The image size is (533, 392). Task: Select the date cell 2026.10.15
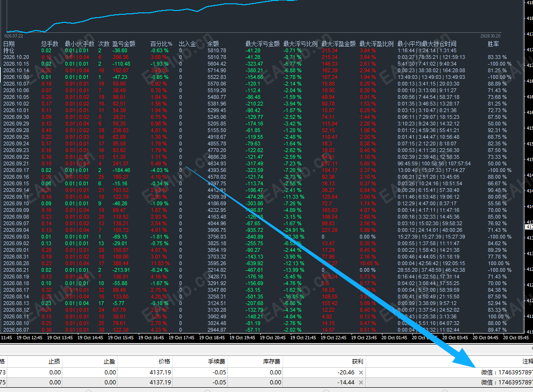[x=16, y=64]
